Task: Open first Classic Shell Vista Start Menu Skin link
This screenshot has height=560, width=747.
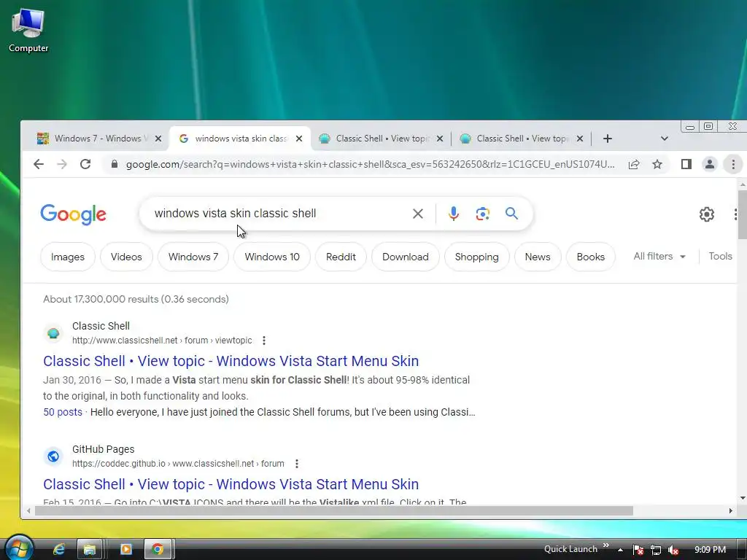Action: [x=231, y=361]
